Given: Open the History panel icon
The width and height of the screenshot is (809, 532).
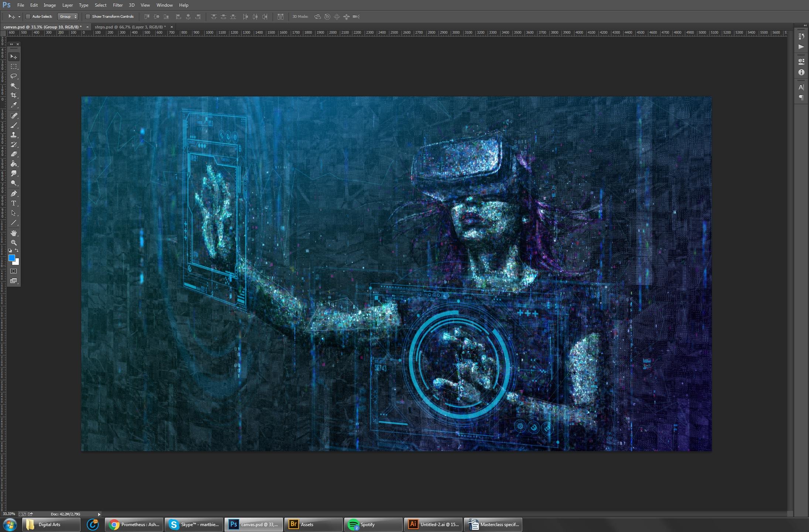Looking at the screenshot, I should [x=801, y=36].
